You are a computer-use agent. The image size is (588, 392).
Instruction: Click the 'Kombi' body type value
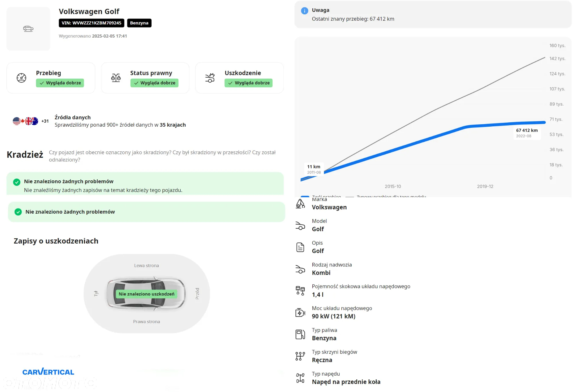pyautogui.click(x=321, y=273)
